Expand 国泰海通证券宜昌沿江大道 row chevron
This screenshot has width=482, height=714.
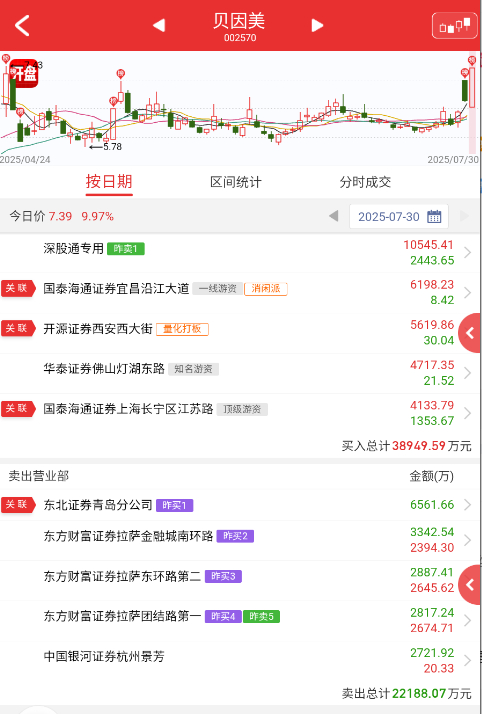(467, 292)
